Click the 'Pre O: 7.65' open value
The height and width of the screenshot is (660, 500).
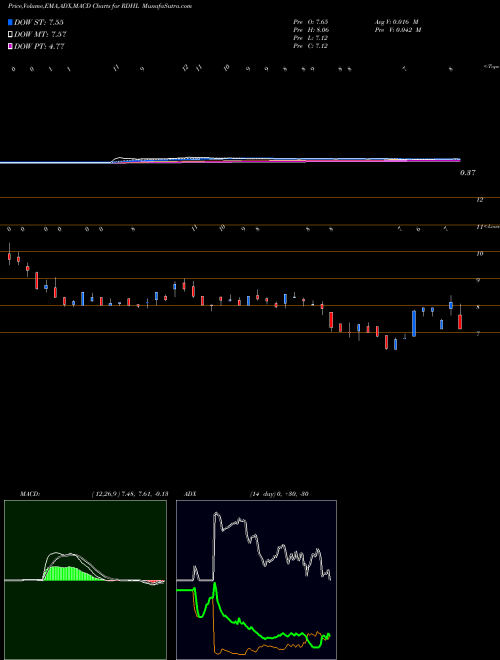point(311,22)
